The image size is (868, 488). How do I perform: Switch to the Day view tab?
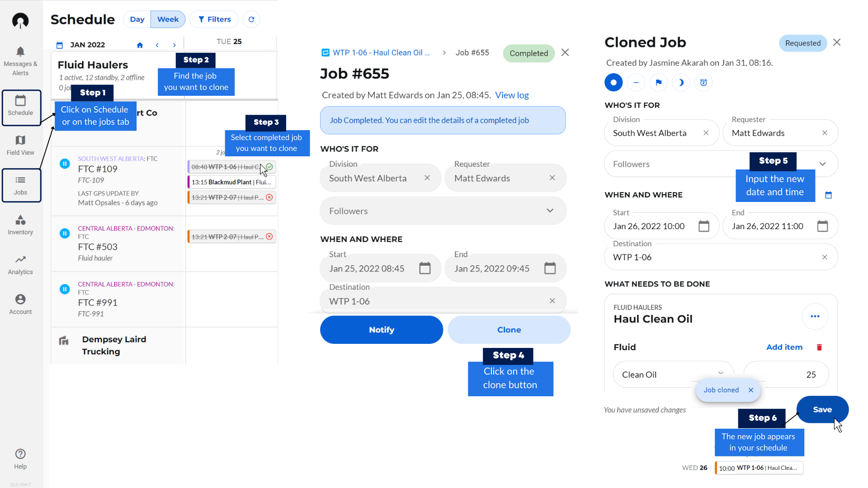click(137, 19)
